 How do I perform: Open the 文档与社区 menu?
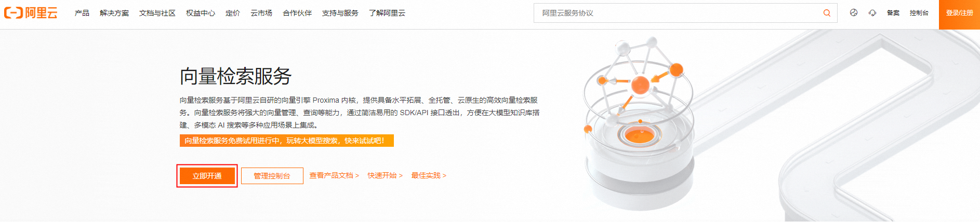pyautogui.click(x=157, y=13)
